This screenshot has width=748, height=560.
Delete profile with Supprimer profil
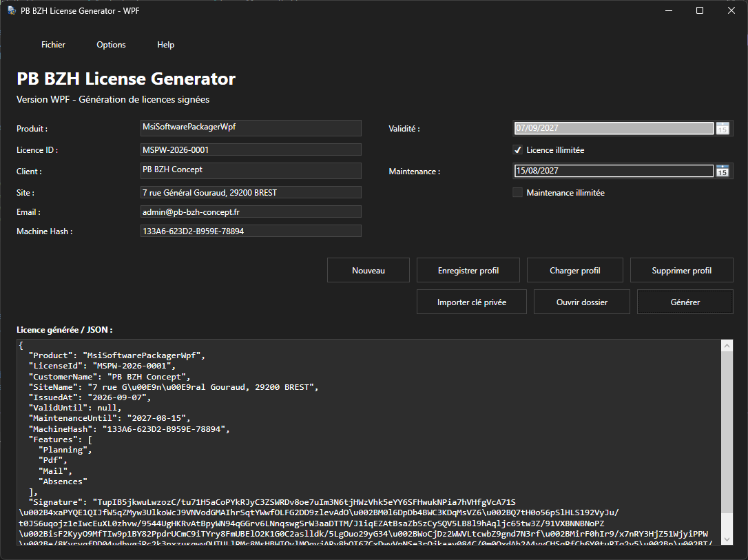click(x=681, y=271)
